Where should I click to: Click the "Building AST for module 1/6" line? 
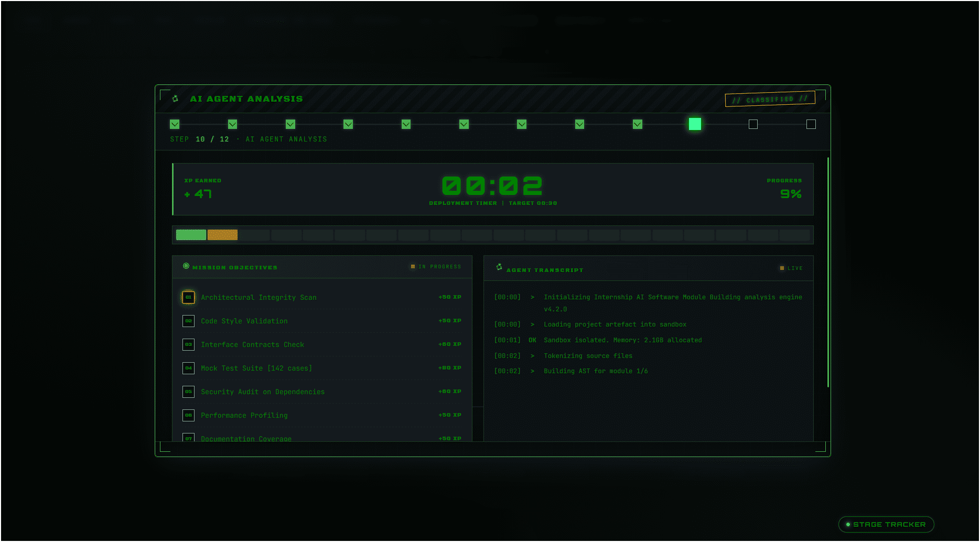pyautogui.click(x=596, y=371)
